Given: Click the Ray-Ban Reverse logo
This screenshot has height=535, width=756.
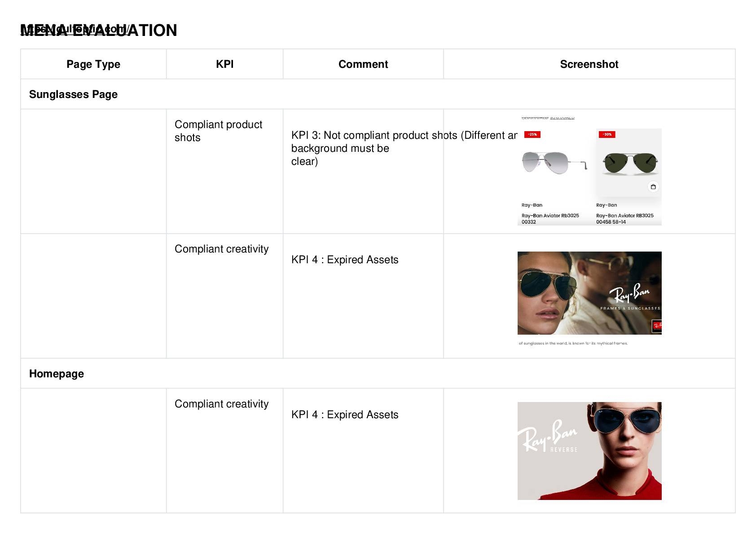Looking at the screenshot, I should [x=548, y=436].
